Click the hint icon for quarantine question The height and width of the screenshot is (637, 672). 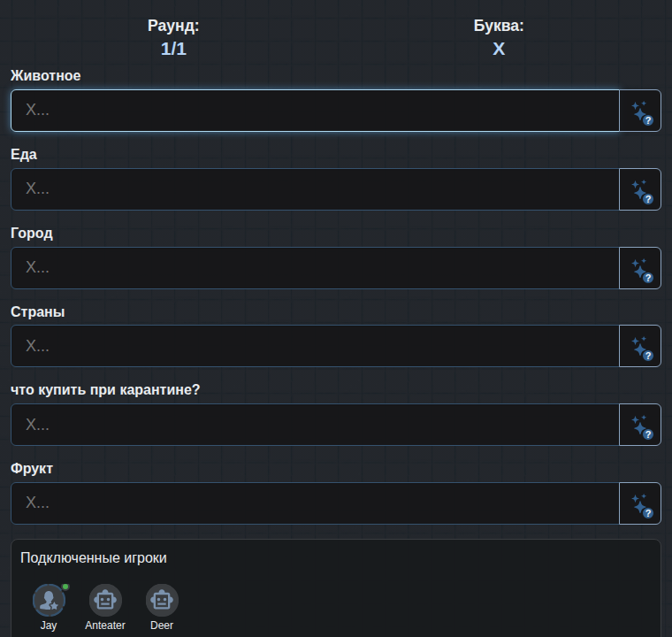[640, 425]
